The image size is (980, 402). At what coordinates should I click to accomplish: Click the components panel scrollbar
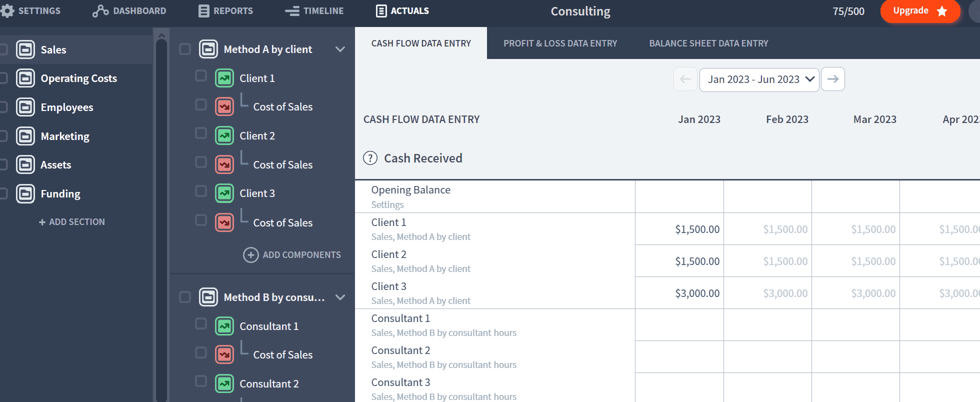click(161, 220)
